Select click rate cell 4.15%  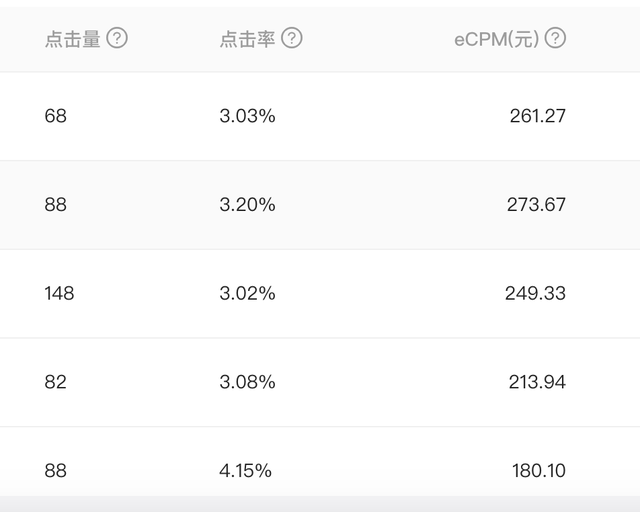pyautogui.click(x=245, y=471)
